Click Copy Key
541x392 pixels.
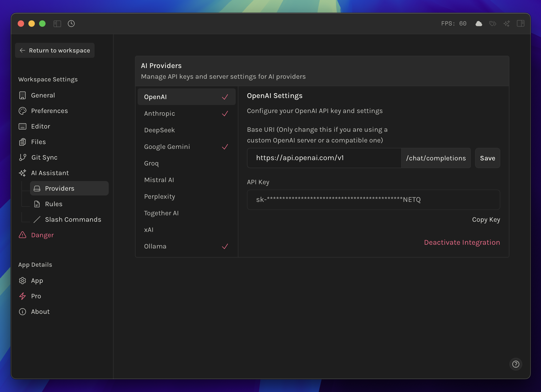(x=486, y=220)
